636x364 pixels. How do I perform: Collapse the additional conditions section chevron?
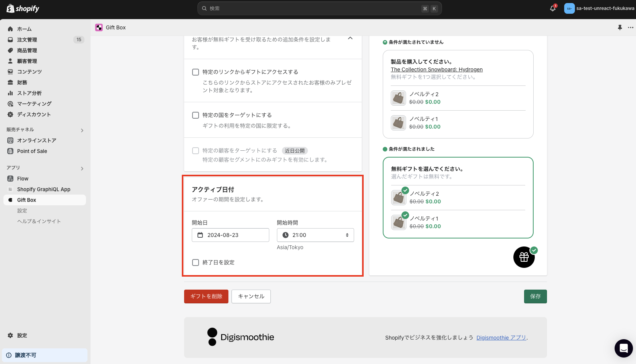point(350,38)
